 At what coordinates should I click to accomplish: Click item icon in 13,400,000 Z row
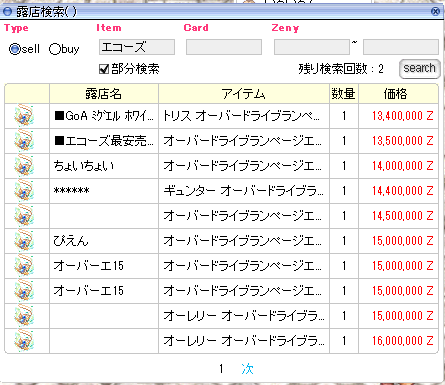click(24, 116)
